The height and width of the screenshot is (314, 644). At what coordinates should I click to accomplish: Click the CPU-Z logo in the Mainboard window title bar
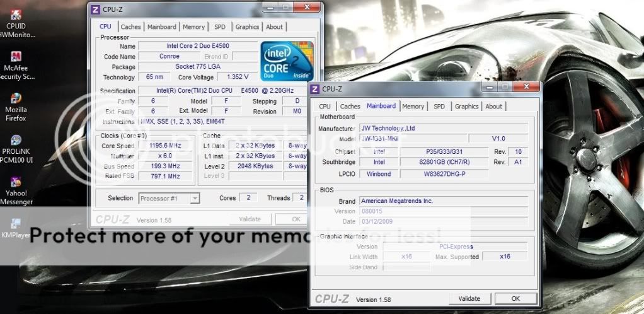315,89
